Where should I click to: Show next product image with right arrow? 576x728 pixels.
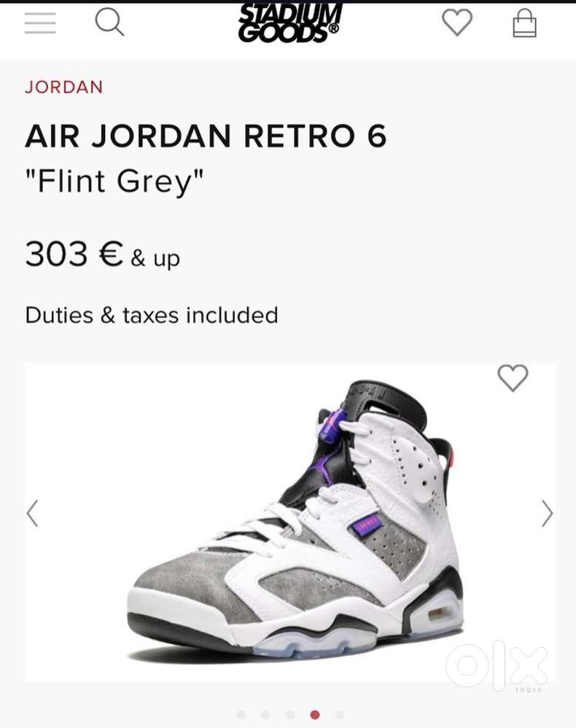click(547, 513)
